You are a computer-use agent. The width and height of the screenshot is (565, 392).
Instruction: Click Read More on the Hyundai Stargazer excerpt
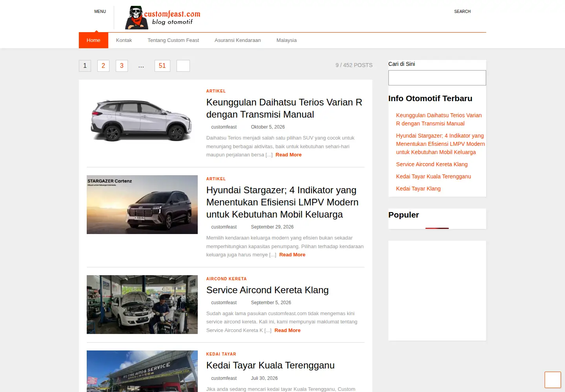tap(292, 255)
